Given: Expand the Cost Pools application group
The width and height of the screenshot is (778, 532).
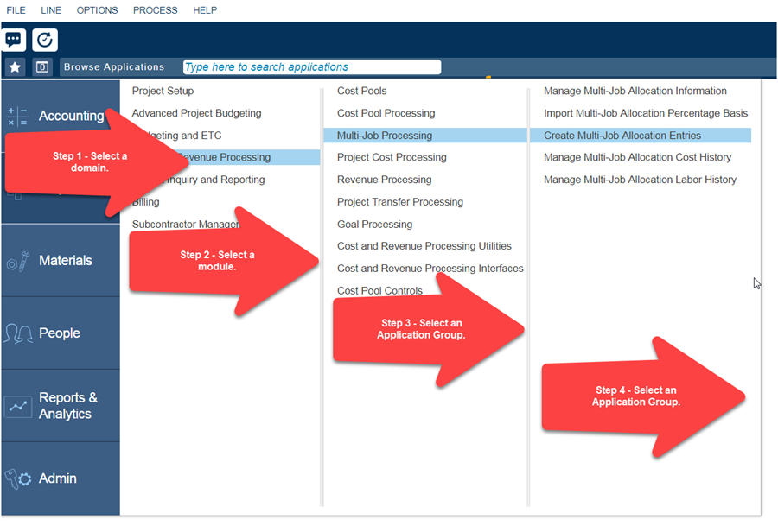Looking at the screenshot, I should [x=361, y=91].
